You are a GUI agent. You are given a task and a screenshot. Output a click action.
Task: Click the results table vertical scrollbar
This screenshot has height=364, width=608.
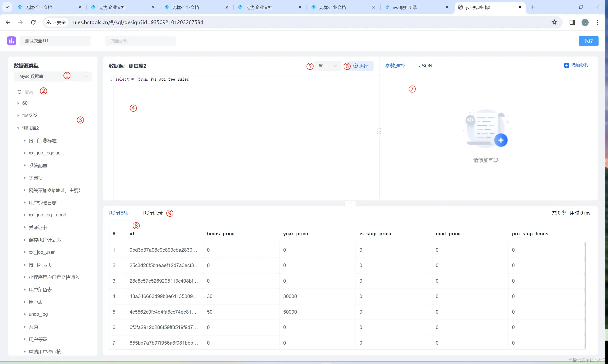[585, 294]
